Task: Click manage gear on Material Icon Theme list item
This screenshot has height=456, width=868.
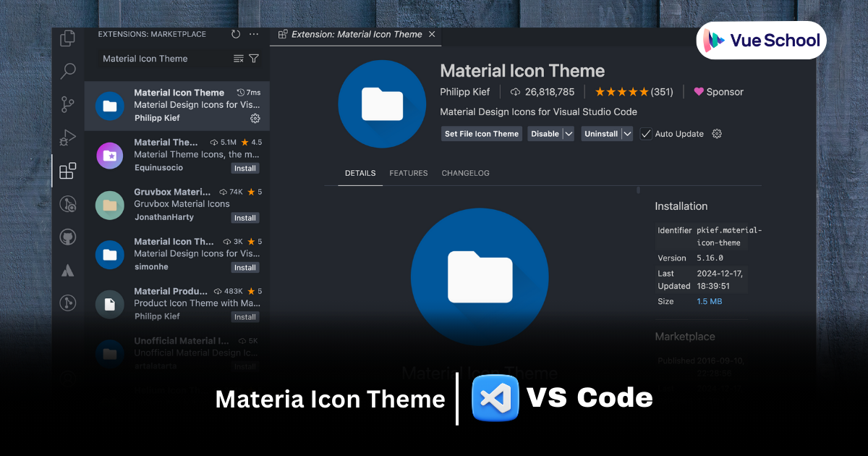Action: click(255, 118)
